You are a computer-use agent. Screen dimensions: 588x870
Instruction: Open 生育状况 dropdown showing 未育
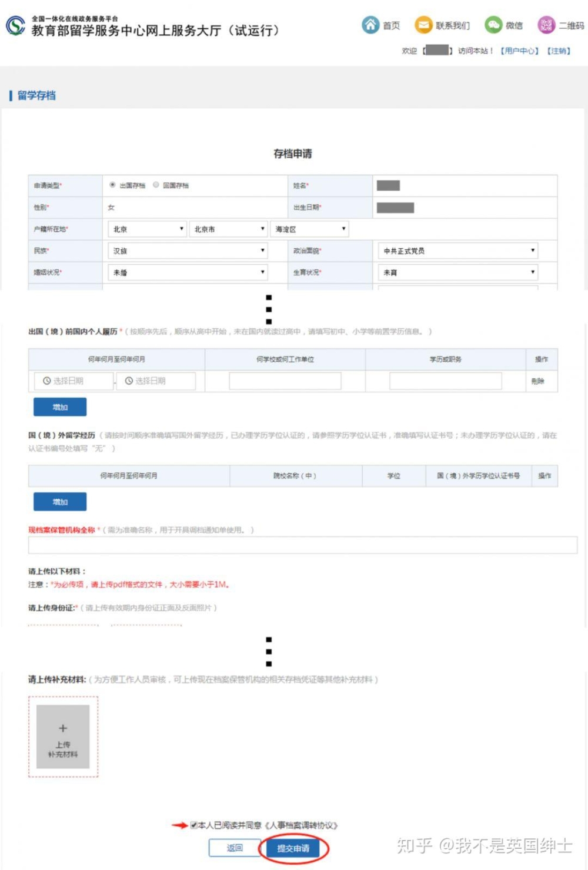tap(458, 272)
